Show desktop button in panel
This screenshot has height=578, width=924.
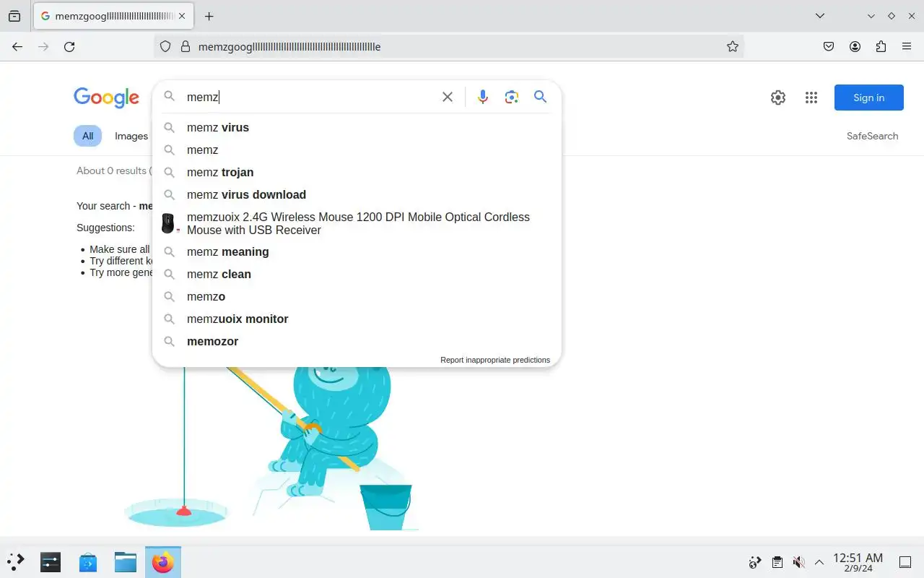[905, 562]
